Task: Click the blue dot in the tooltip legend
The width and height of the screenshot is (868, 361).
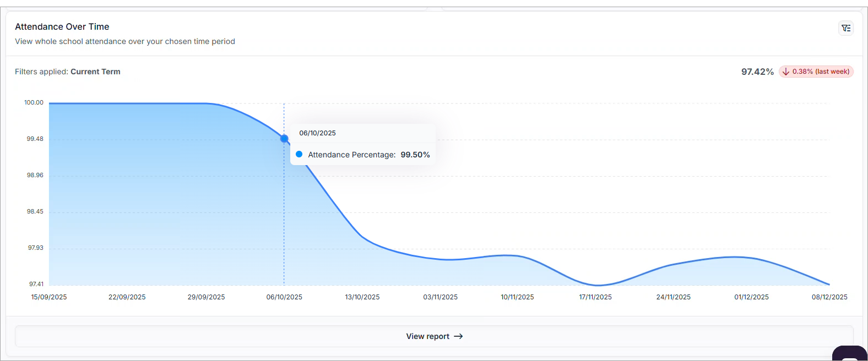Action: point(299,155)
